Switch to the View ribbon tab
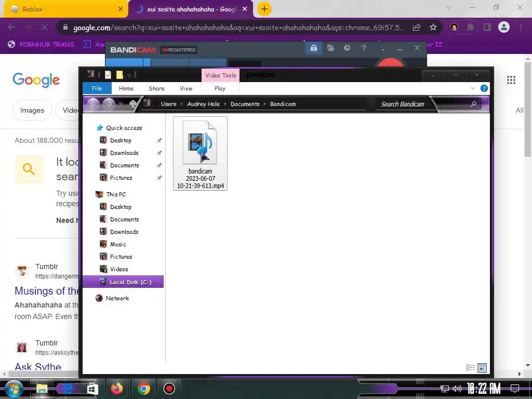 point(186,88)
